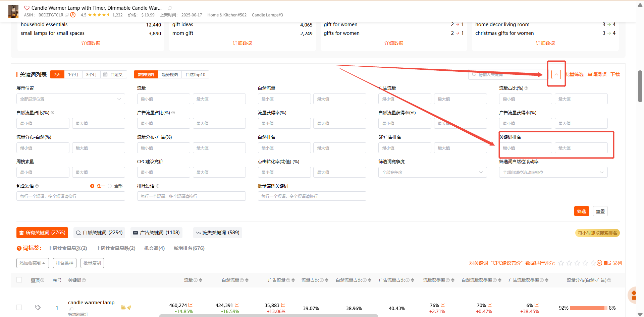This screenshot has height=317, width=644.
Task: Click the heart favorite icon beside product title
Action: click(27, 8)
